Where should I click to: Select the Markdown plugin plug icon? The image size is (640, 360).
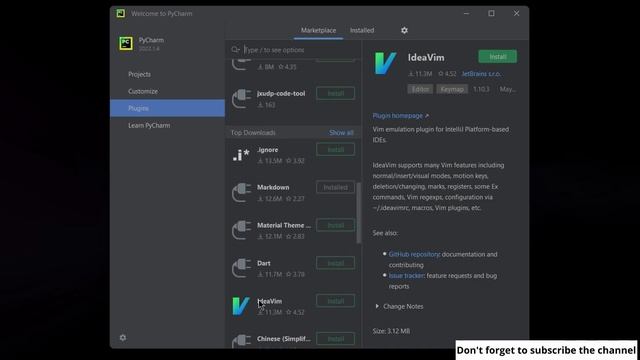(241, 192)
